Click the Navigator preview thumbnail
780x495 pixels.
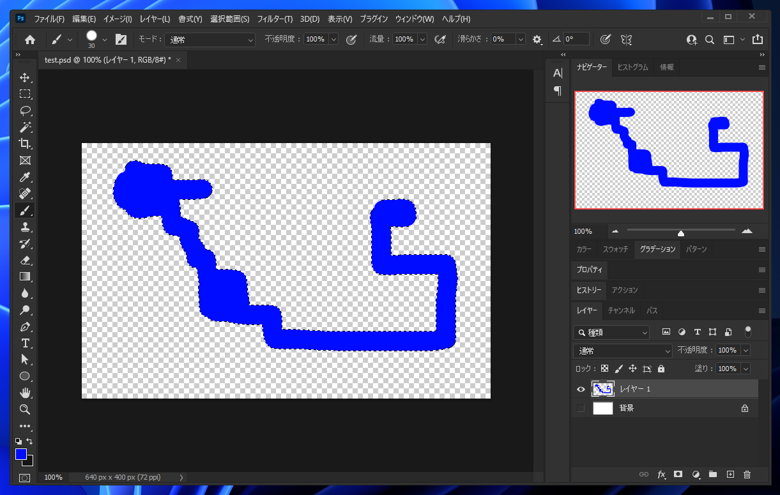(668, 150)
